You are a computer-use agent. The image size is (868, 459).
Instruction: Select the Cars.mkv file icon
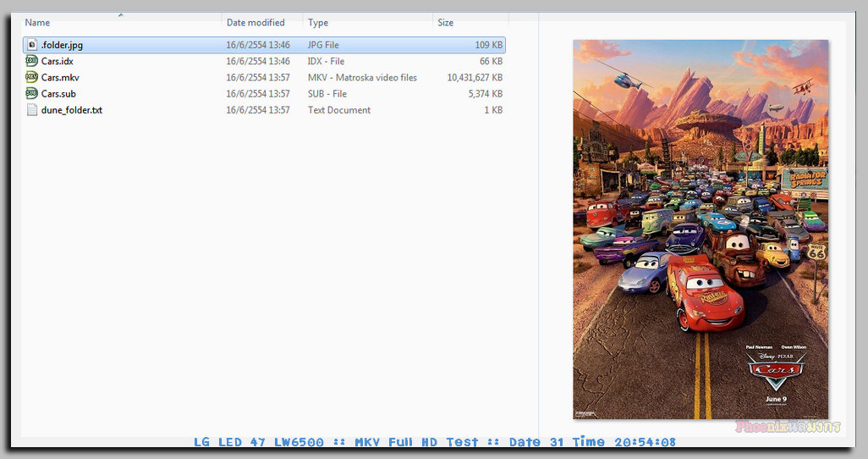pos(32,77)
